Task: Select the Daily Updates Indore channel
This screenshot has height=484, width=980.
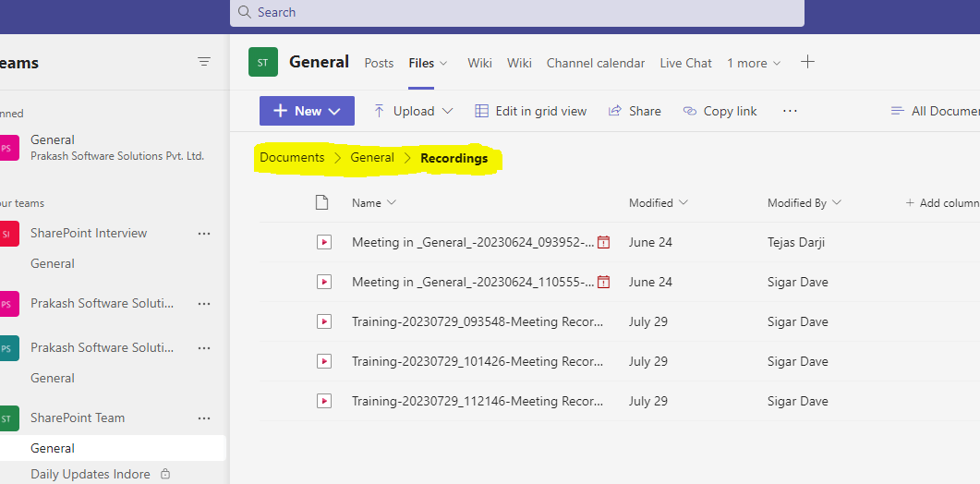Action: point(91,474)
